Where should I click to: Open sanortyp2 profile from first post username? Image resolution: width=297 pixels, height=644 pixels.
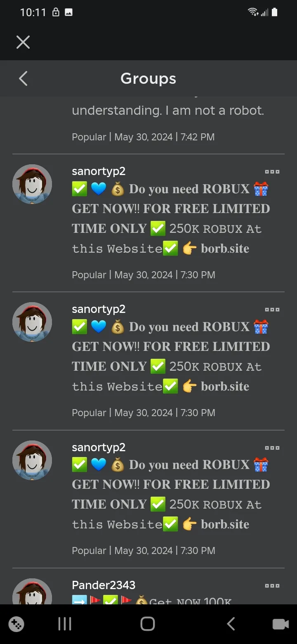click(x=99, y=171)
